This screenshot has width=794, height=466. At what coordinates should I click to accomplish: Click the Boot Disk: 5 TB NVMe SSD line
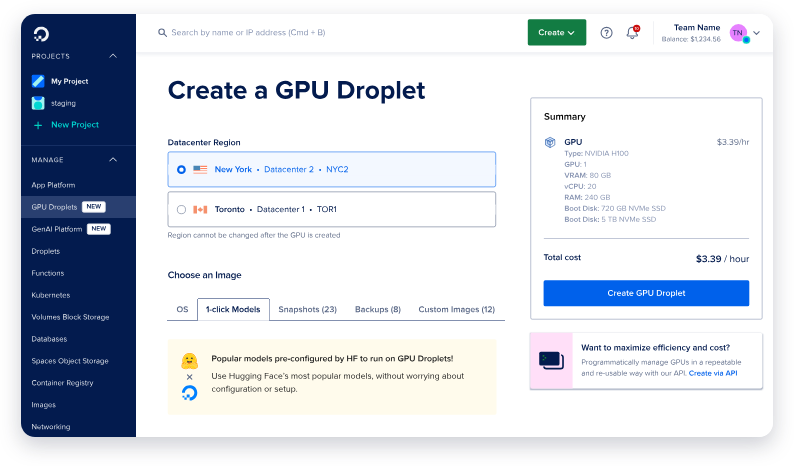[x=610, y=219]
